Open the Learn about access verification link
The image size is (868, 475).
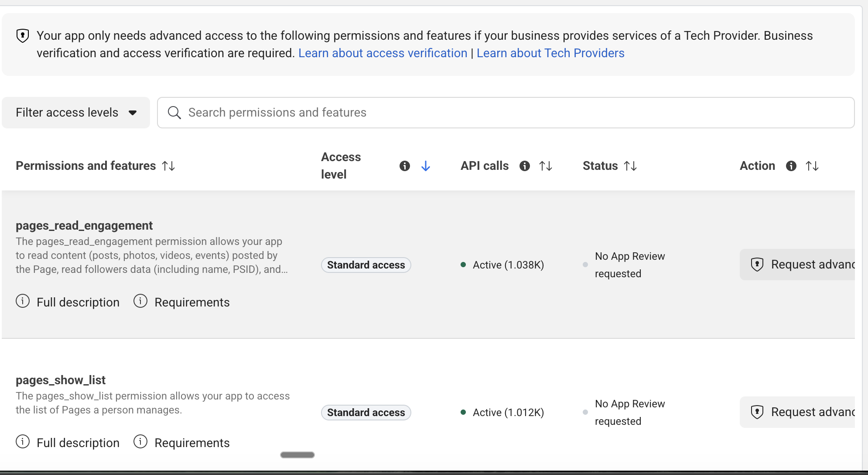coord(383,53)
